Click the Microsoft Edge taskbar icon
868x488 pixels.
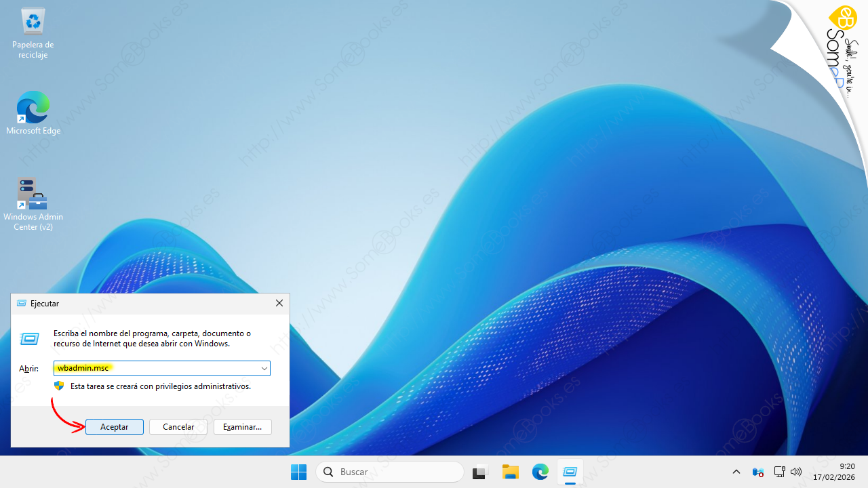540,471
